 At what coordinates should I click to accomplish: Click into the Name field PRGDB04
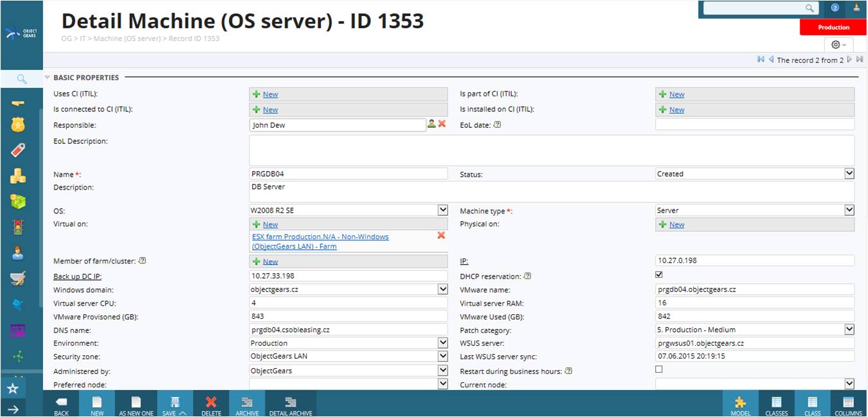[348, 173]
